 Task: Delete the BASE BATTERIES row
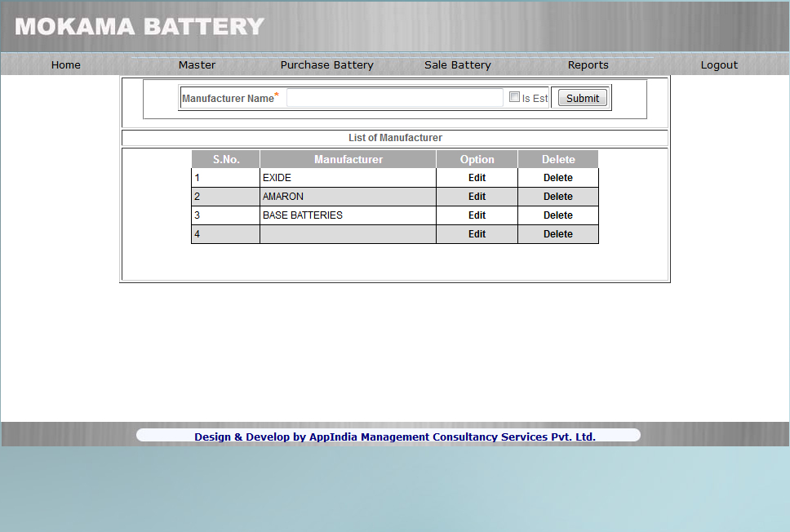tap(557, 215)
